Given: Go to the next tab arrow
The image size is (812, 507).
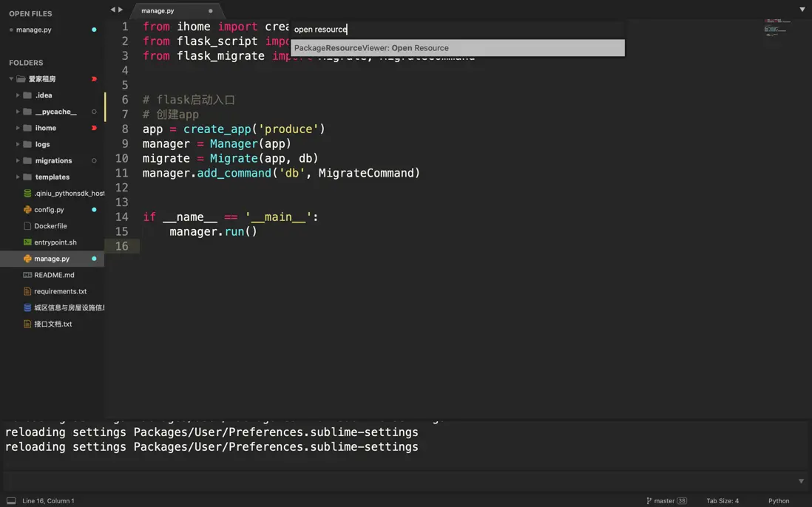Looking at the screenshot, I should click(x=121, y=10).
